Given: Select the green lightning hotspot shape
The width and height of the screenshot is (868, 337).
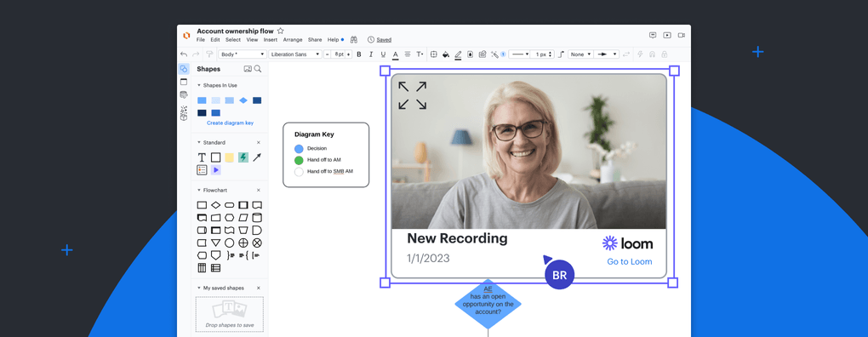Looking at the screenshot, I should tap(243, 157).
